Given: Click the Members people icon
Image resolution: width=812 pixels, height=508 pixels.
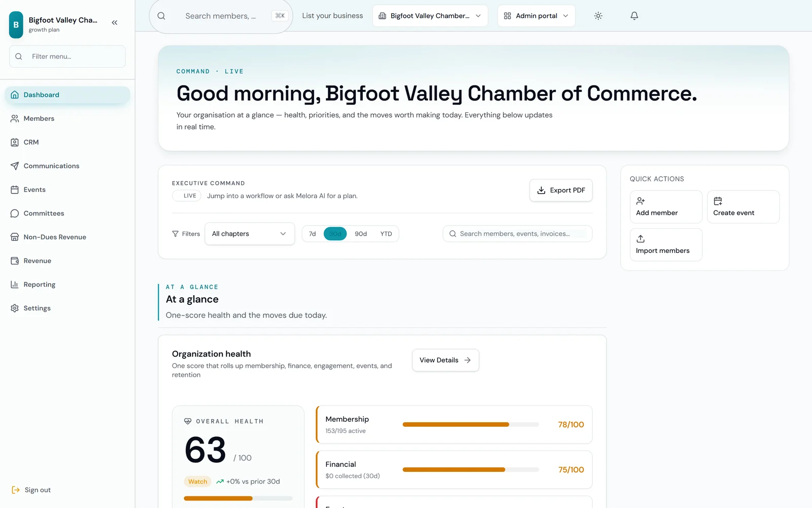Looking at the screenshot, I should (x=15, y=118).
